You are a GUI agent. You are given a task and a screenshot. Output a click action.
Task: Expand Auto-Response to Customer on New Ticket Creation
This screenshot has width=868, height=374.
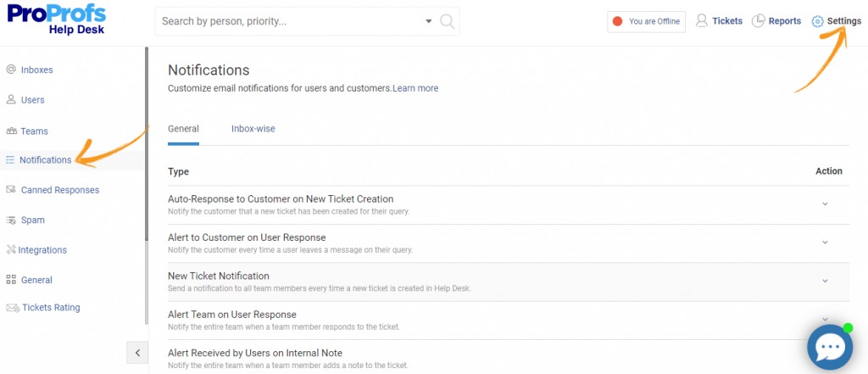pos(825,204)
